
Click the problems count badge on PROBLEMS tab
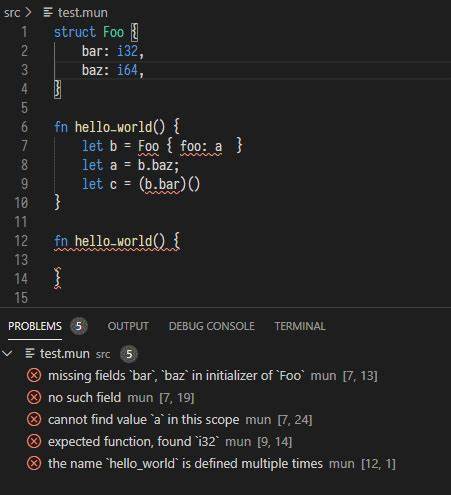pos(79,326)
